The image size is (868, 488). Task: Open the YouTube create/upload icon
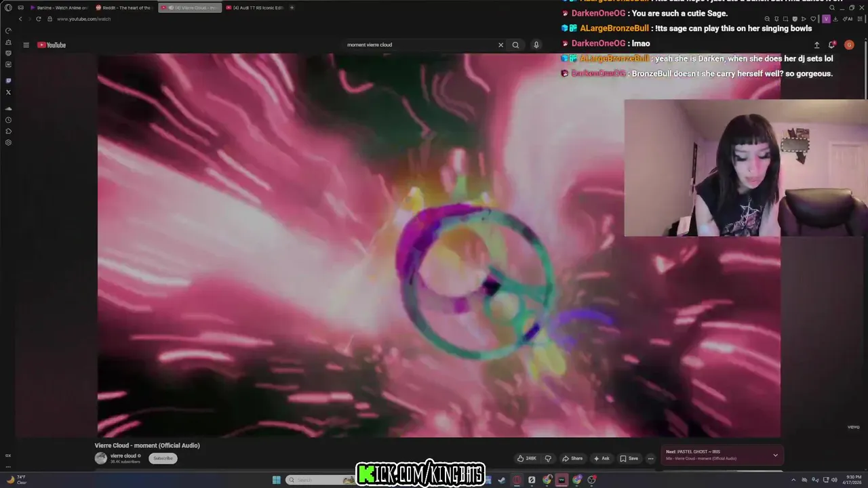click(x=816, y=45)
